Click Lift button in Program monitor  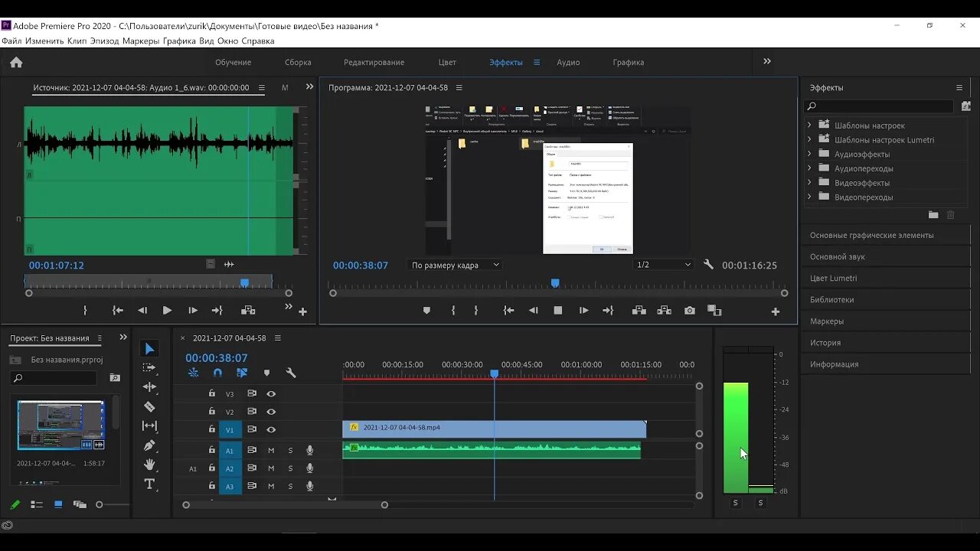[x=639, y=311]
